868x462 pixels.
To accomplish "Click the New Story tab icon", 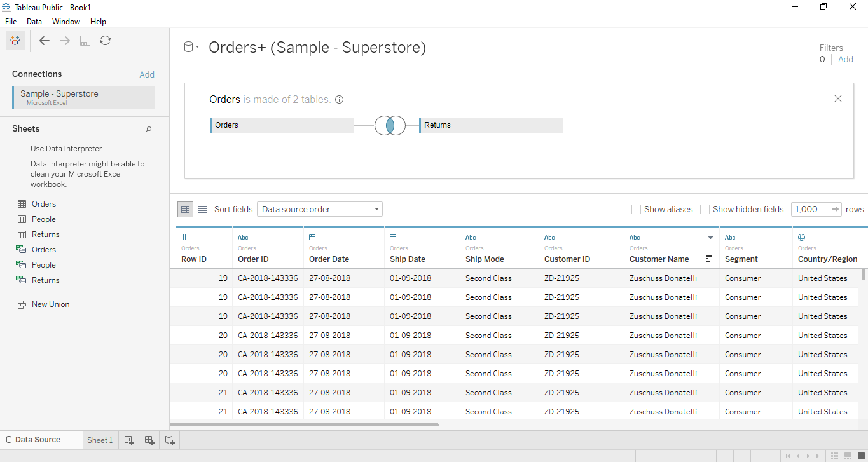I will coord(170,440).
